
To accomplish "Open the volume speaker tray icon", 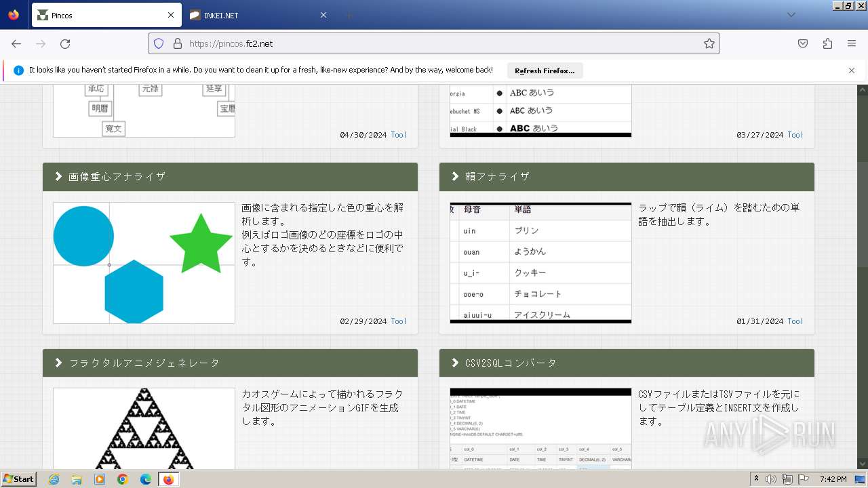I will [771, 479].
